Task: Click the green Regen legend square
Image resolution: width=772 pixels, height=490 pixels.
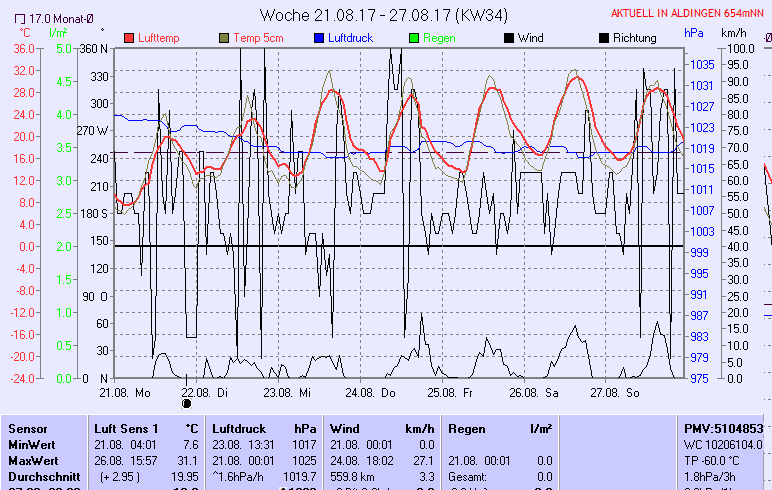Action: tap(413, 38)
